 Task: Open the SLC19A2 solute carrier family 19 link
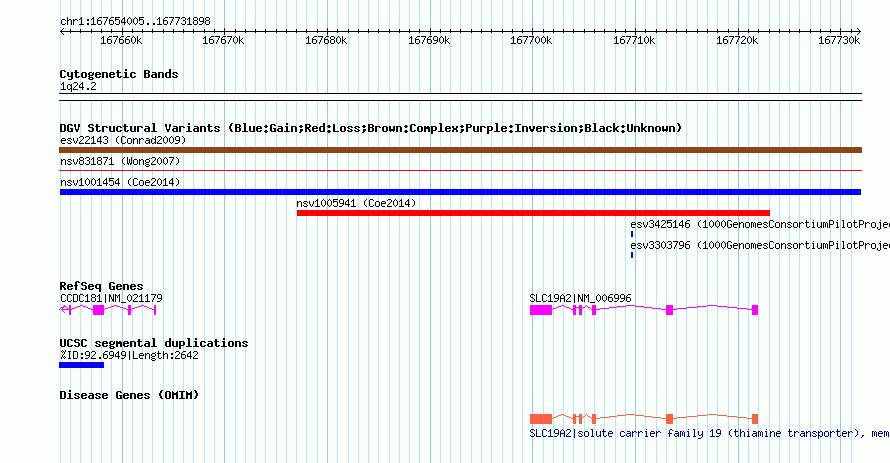(x=710, y=433)
